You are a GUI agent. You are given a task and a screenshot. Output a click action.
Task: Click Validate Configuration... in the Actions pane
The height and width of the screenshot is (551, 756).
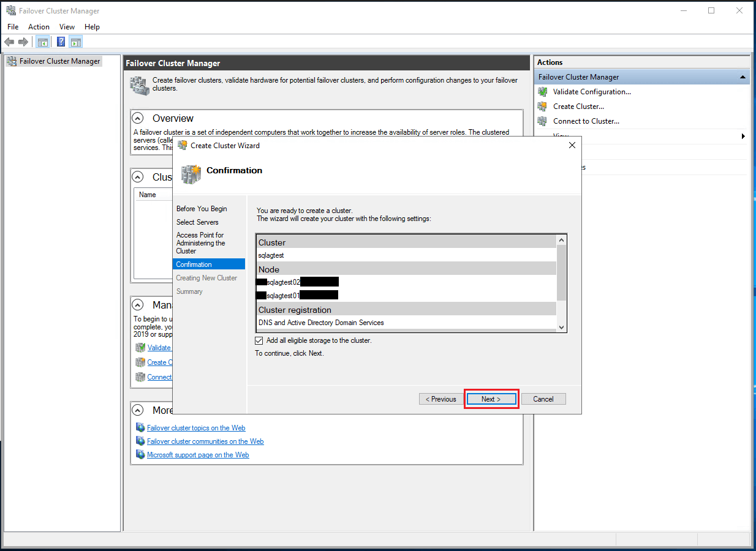[592, 92]
